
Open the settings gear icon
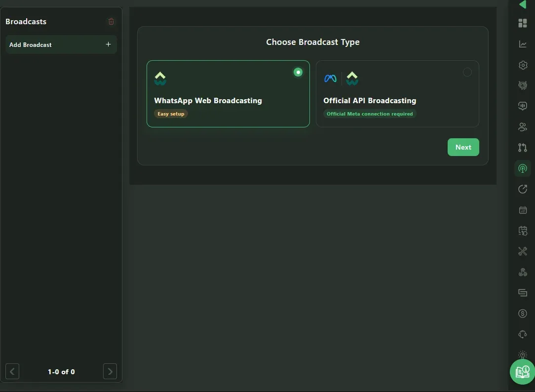click(x=522, y=65)
